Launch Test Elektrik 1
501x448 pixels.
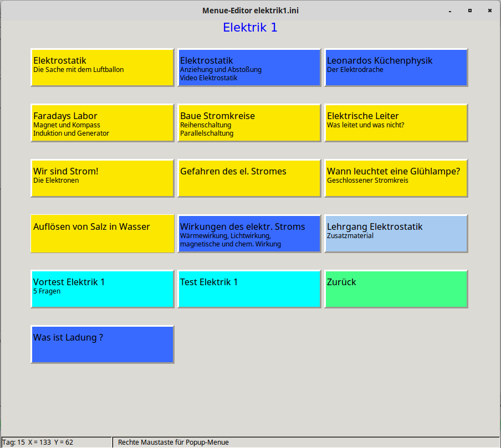click(249, 289)
